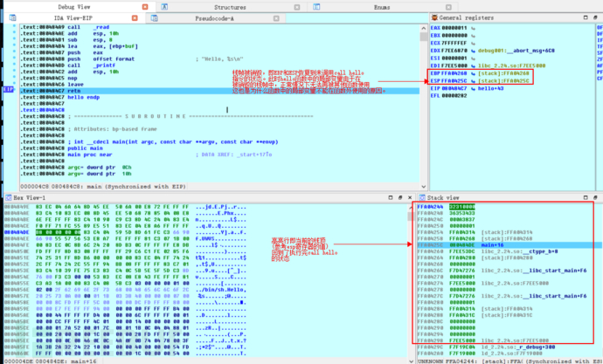Click hello+43 next to EIP register
This screenshot has width=603, height=364.
[x=491, y=88]
